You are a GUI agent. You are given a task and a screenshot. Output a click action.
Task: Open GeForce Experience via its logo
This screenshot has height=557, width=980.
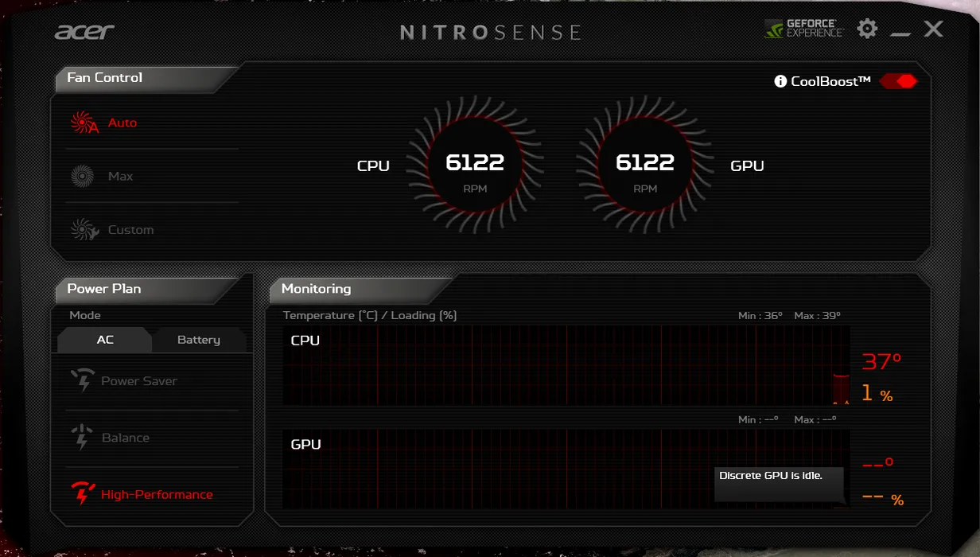(x=803, y=29)
